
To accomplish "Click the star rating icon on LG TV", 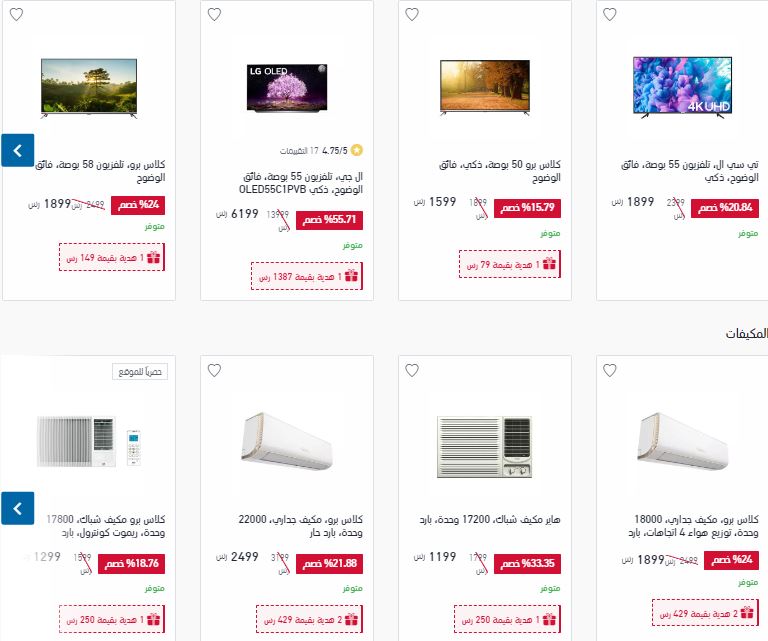I will coord(357,150).
